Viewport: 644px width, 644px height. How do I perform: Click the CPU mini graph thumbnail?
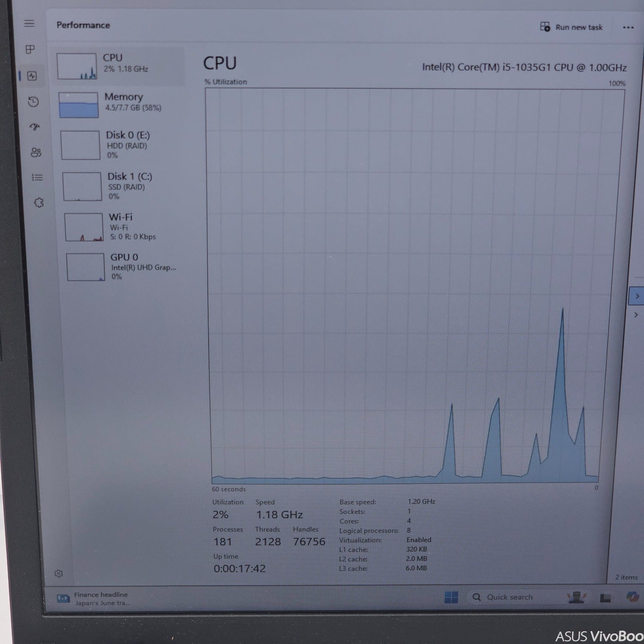(x=77, y=66)
